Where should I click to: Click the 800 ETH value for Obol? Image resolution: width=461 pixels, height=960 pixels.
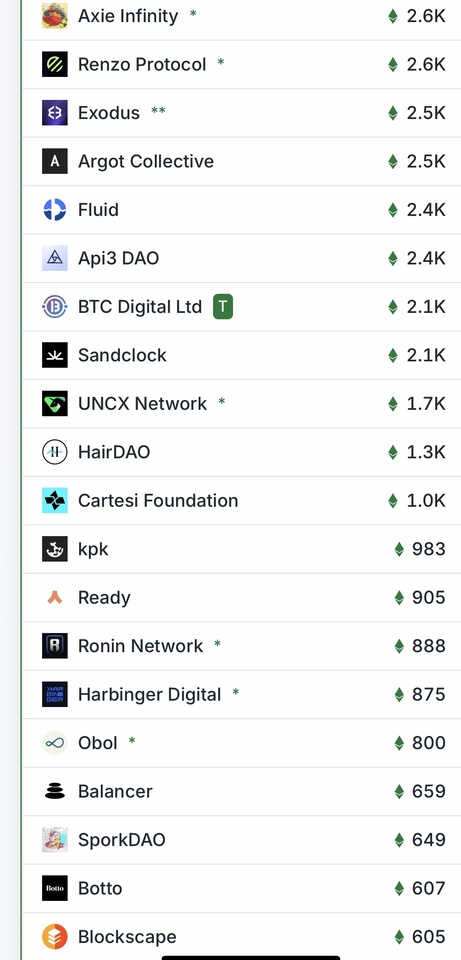point(420,743)
